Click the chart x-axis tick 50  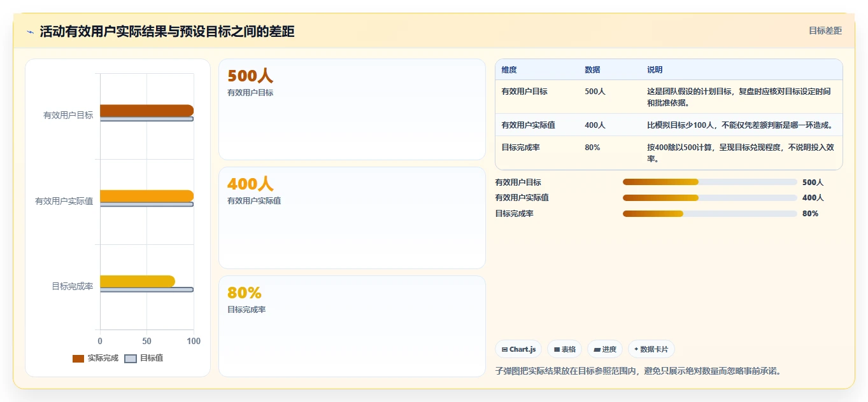point(146,342)
